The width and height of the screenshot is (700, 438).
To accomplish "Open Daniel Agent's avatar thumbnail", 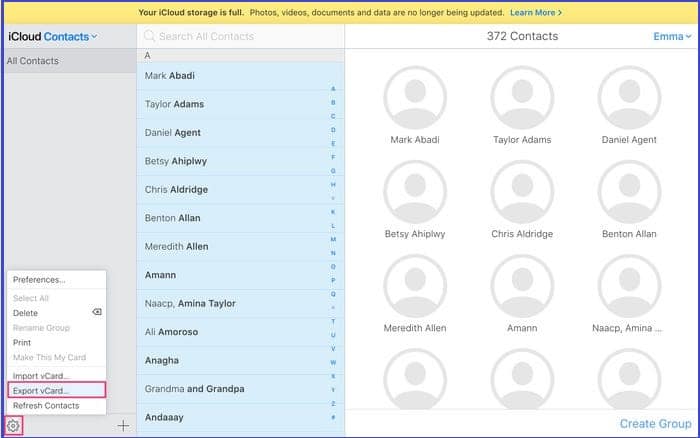I will (x=629, y=97).
